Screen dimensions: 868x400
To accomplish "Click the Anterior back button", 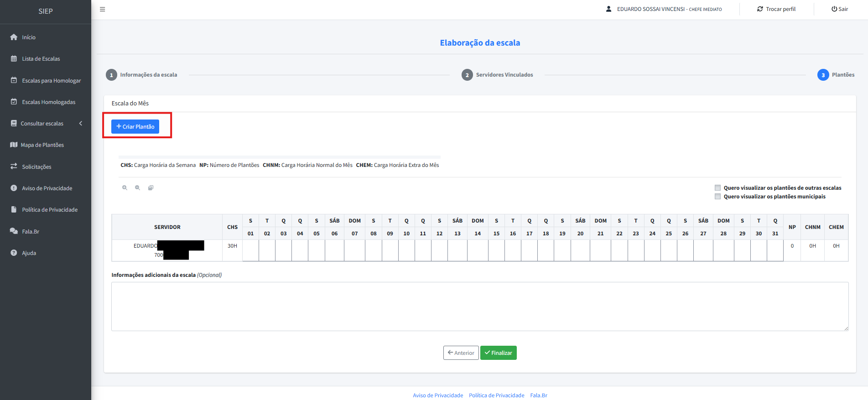I will (x=461, y=353).
